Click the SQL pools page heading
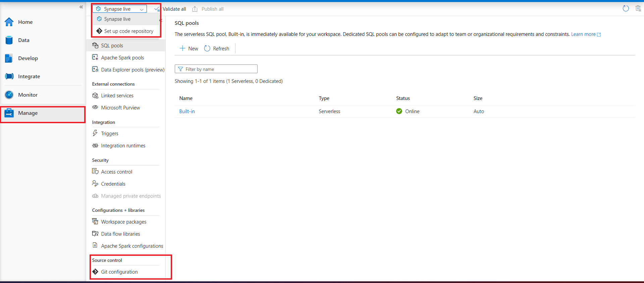 coord(187,23)
